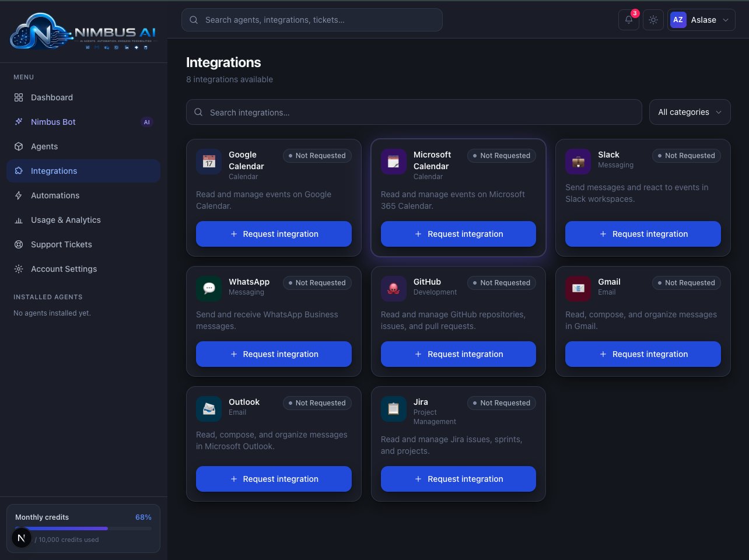Open the notifications bell
The height and width of the screenshot is (560, 749).
(628, 20)
